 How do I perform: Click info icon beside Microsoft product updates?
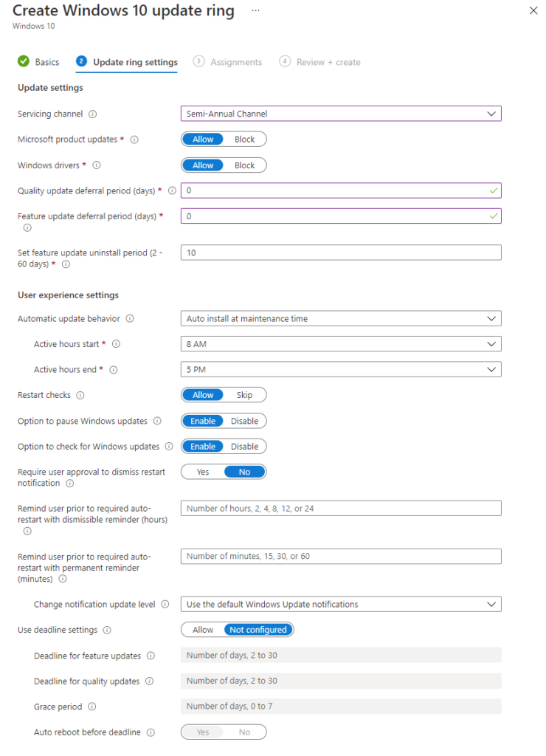pos(134,140)
